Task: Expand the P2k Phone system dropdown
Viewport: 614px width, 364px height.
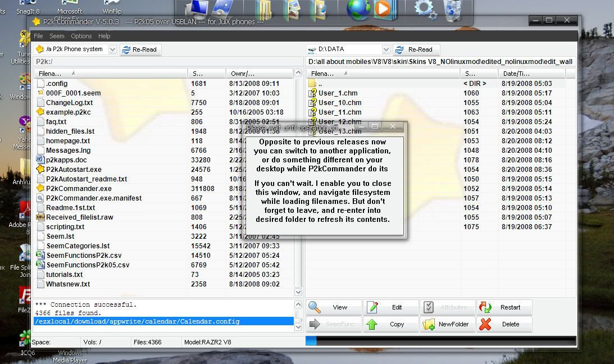Action: pyautogui.click(x=112, y=49)
